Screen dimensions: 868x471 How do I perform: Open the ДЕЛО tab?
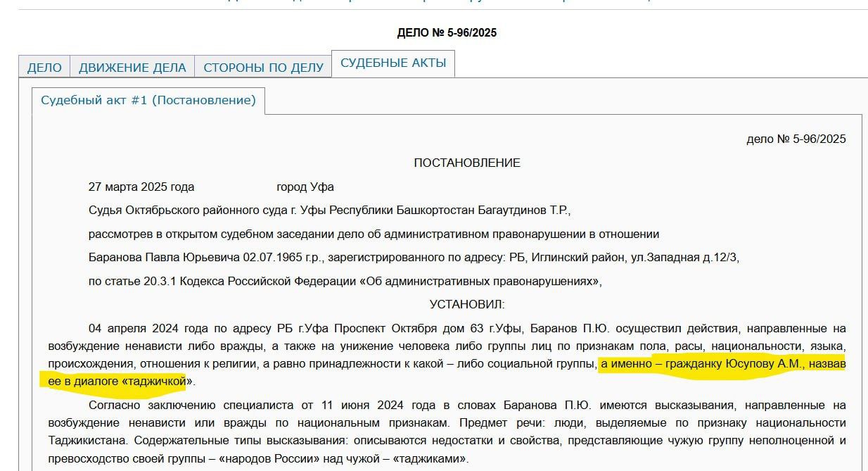44,68
